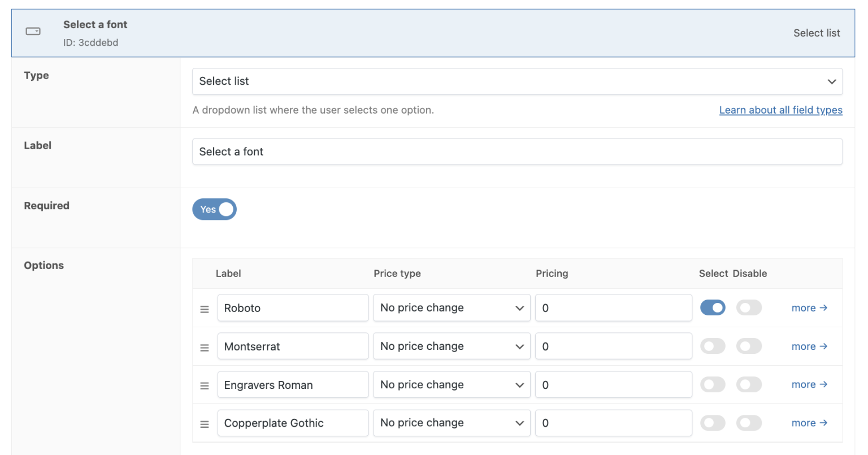Screen dimensions: 868x455
Task: Click drag handle for Engravers Roman option
Action: (x=205, y=386)
